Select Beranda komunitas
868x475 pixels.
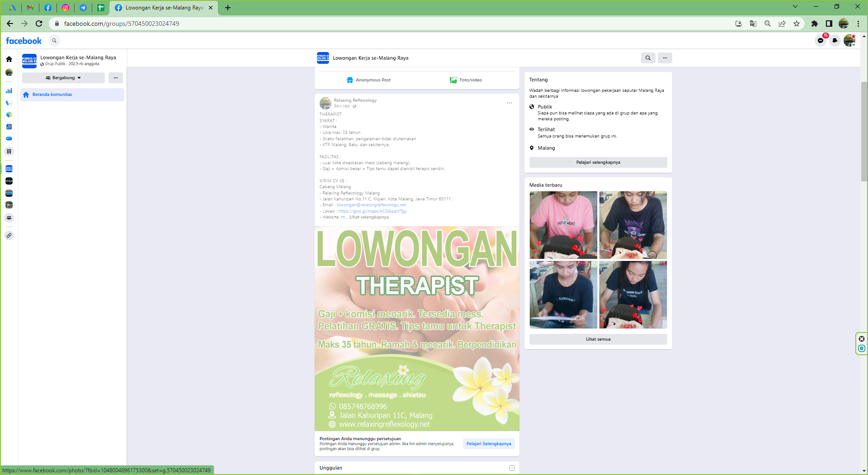(x=72, y=95)
